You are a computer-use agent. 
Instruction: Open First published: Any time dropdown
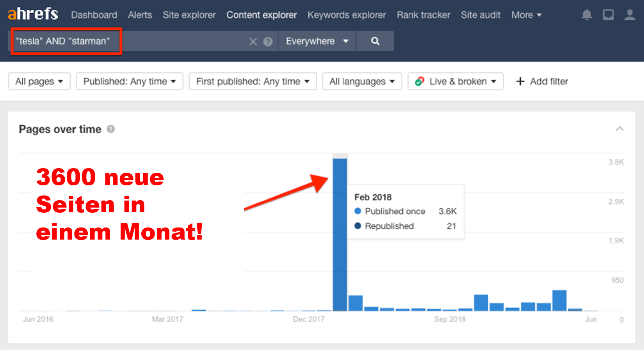(253, 81)
